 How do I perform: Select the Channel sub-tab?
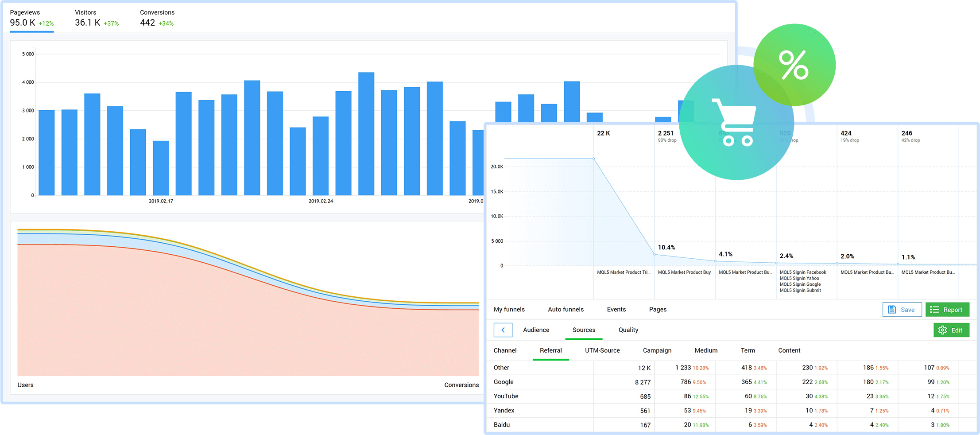pos(505,350)
